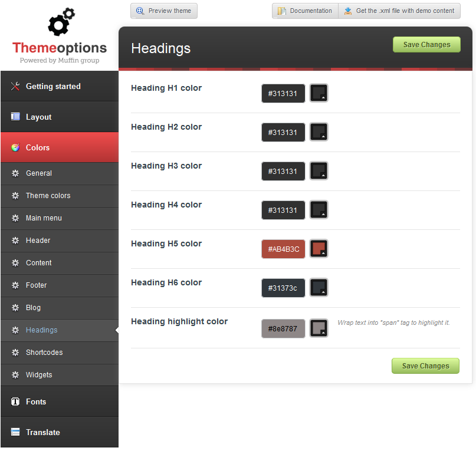Screen dimensions: 476x451
Task: Click the Preview theme button
Action: pyautogui.click(x=164, y=11)
